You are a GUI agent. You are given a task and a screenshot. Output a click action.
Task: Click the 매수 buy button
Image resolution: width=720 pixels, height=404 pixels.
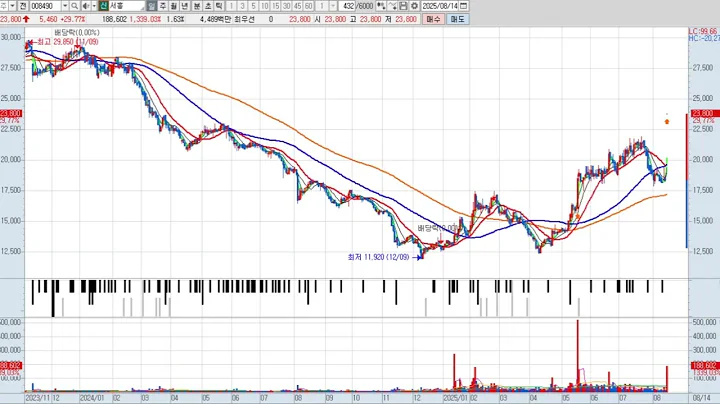point(433,19)
